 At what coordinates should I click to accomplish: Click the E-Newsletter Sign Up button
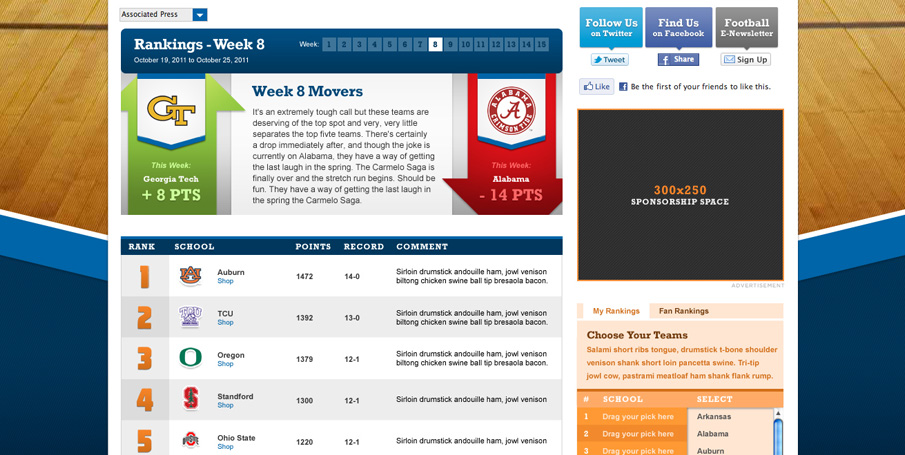pos(746,59)
